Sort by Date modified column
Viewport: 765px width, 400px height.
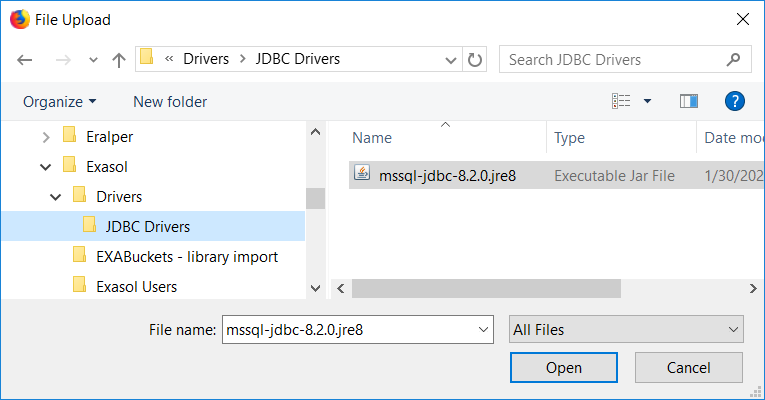tap(733, 138)
